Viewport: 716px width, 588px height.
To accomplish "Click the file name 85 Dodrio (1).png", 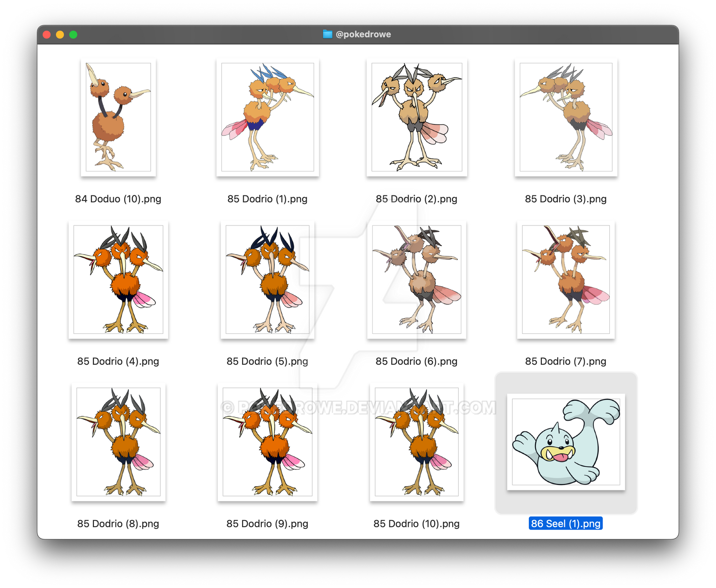I will coord(267,199).
